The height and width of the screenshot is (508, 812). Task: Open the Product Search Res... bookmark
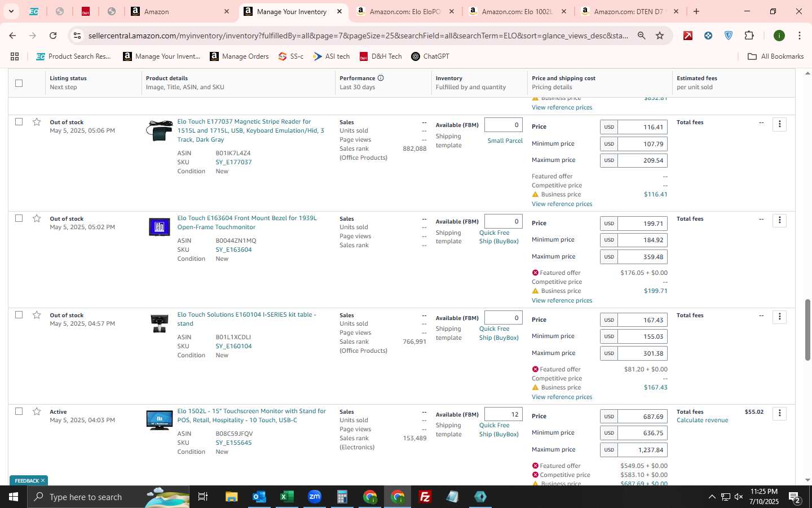[x=73, y=56]
